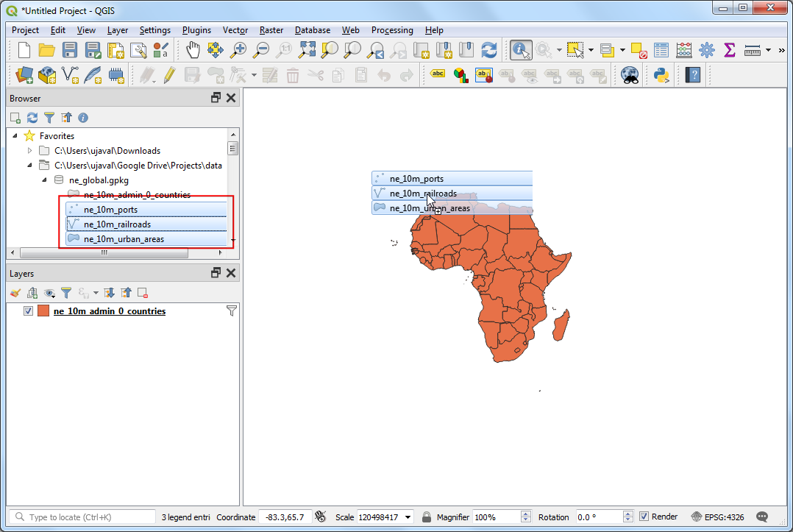
Task: Click the layer's orange color swatch
Action: click(43, 311)
